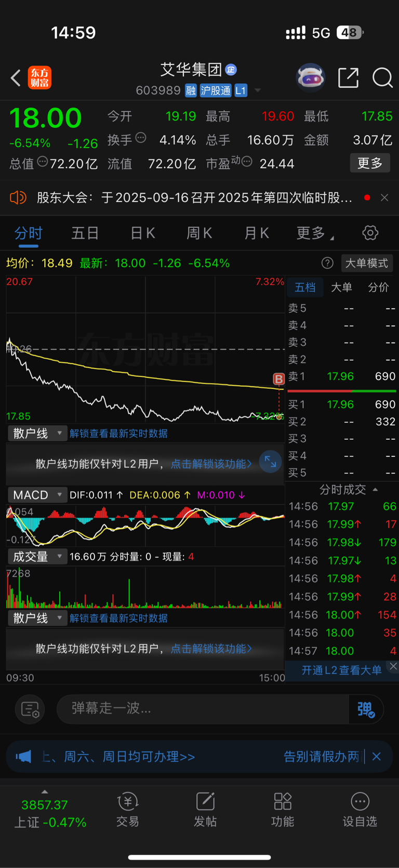Open lower 散户线 indicator dropdown
This screenshot has height=868, width=399.
[37, 618]
